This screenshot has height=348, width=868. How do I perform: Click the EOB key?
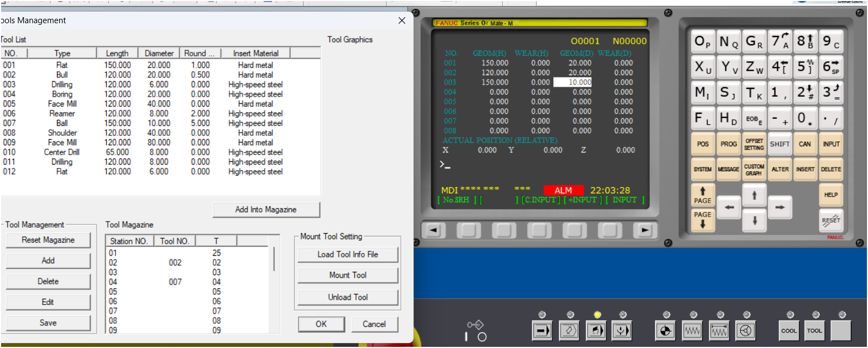click(754, 118)
